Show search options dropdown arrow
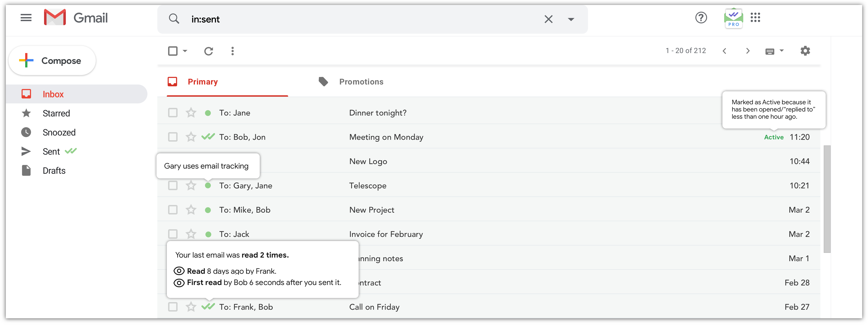The image size is (868, 325). [571, 19]
